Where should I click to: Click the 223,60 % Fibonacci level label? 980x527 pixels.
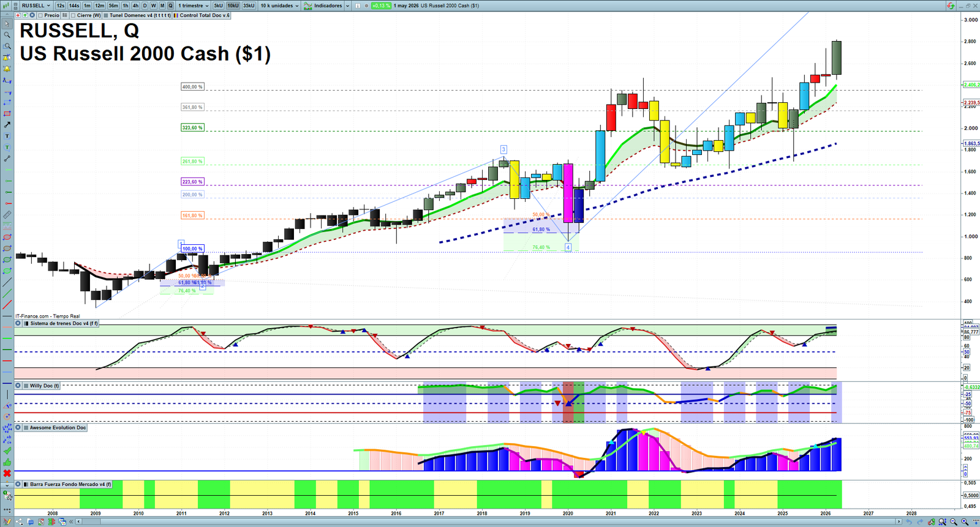coord(192,182)
